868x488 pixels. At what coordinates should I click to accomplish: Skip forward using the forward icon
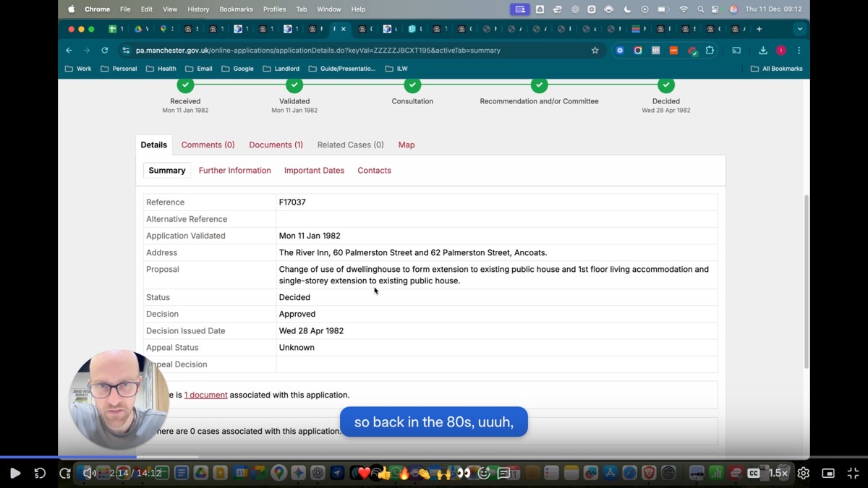tap(65, 474)
